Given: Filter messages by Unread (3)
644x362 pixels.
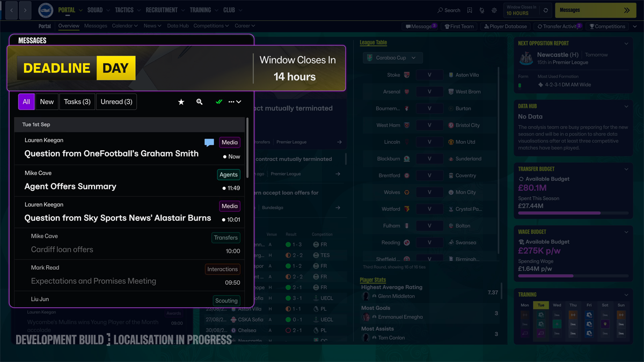Looking at the screenshot, I should point(116,102).
